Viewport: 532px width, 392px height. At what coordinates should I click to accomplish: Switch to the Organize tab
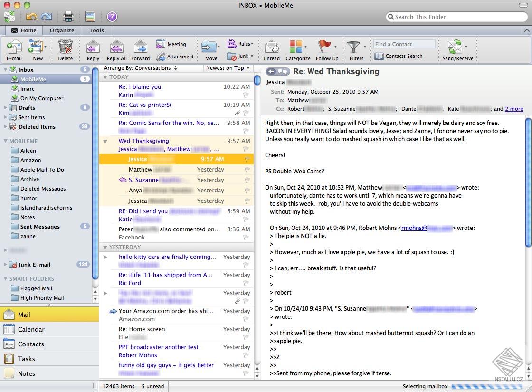click(x=62, y=30)
